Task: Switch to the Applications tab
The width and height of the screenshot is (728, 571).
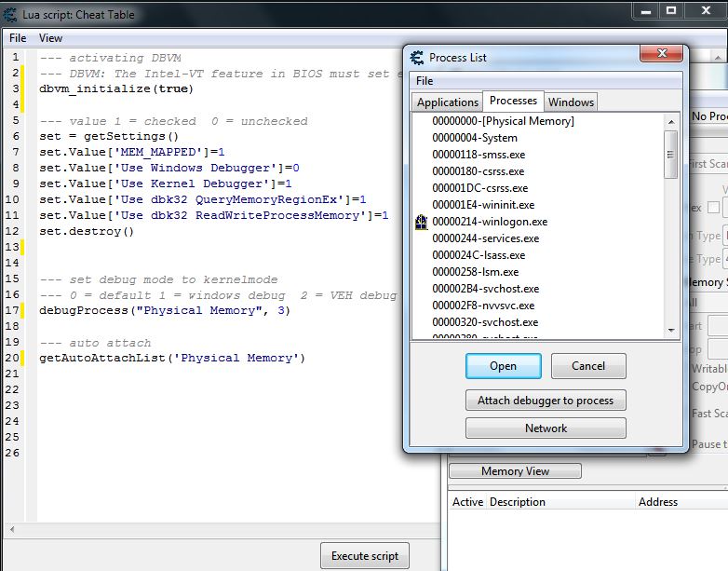Action: (447, 102)
